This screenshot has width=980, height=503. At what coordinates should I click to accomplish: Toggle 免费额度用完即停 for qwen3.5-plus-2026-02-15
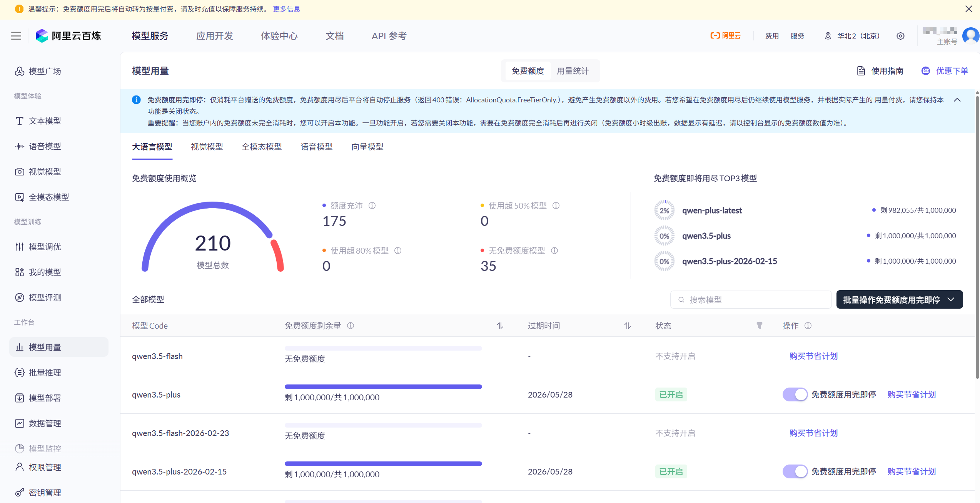click(795, 471)
